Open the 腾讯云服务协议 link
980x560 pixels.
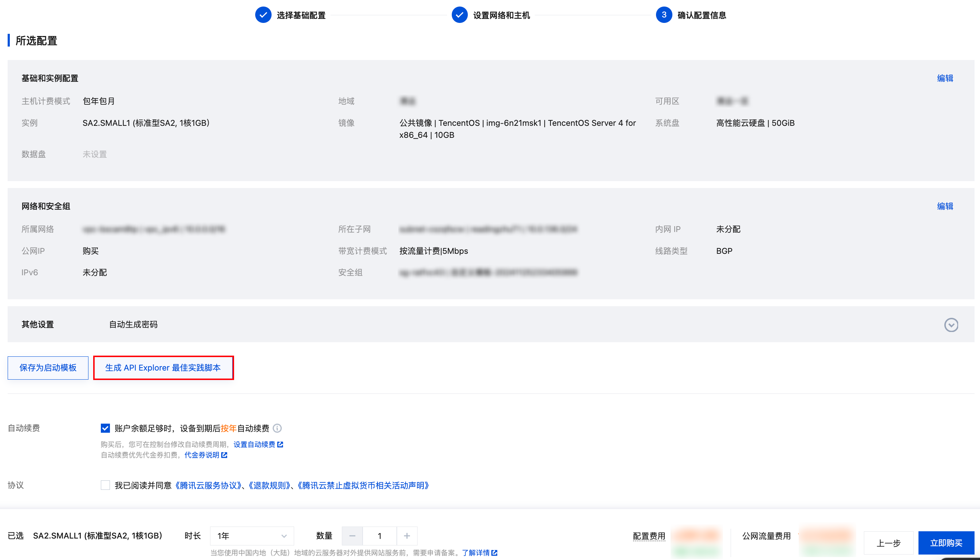coord(208,486)
